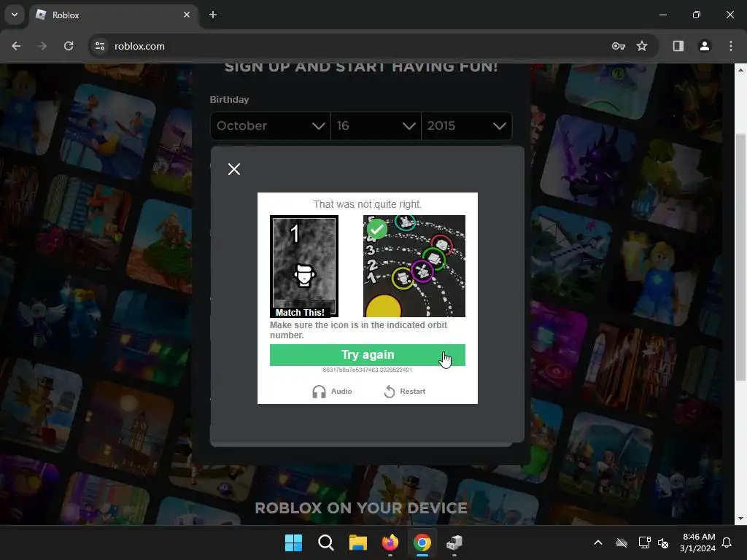This screenshot has width=747, height=560.
Task: Click the scroll up arrow
Action: click(x=741, y=69)
